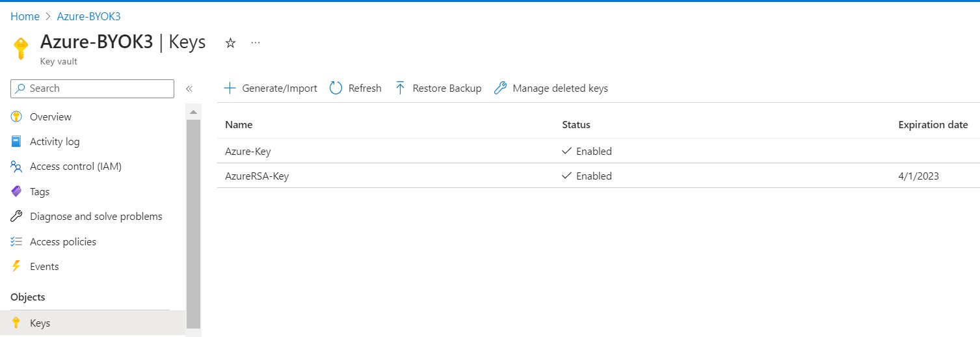Sort by the Name column header
This screenshot has height=337, width=980.
(x=239, y=125)
